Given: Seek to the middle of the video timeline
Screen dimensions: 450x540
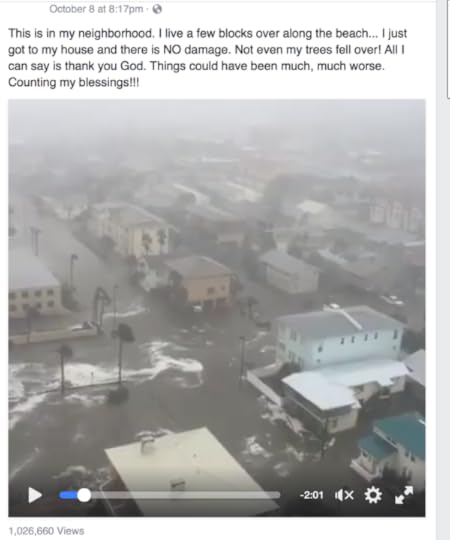Looking at the screenshot, I should pyautogui.click(x=169, y=496).
